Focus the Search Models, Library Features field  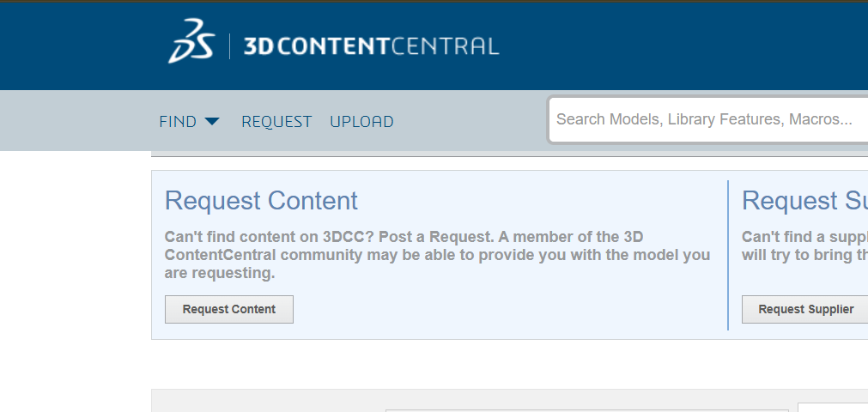704,120
